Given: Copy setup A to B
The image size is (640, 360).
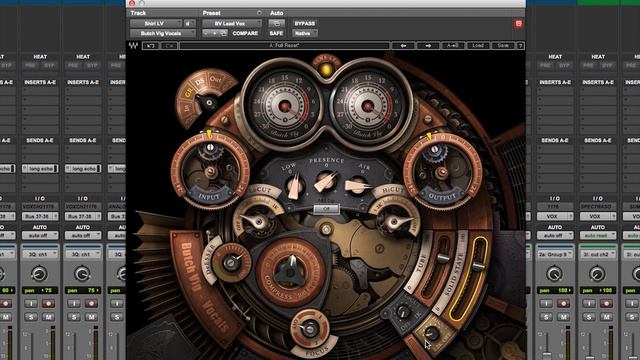Looking at the screenshot, I should click(x=453, y=46).
